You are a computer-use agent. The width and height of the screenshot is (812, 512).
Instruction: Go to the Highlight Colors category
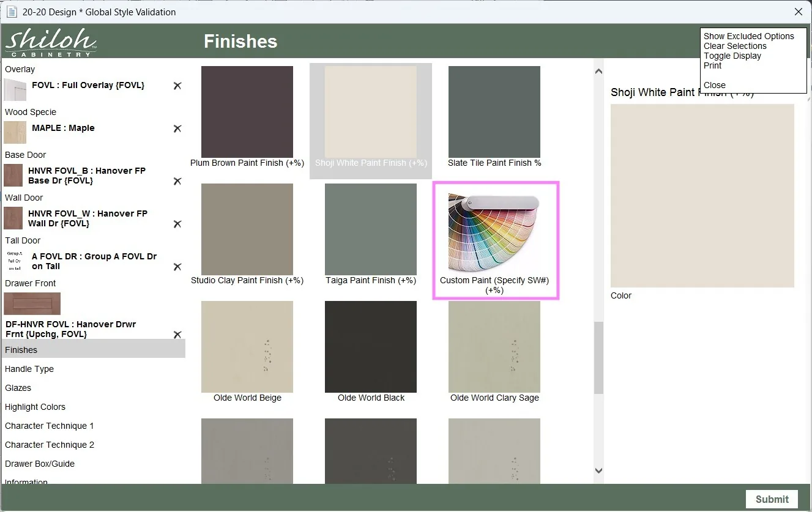pos(35,407)
